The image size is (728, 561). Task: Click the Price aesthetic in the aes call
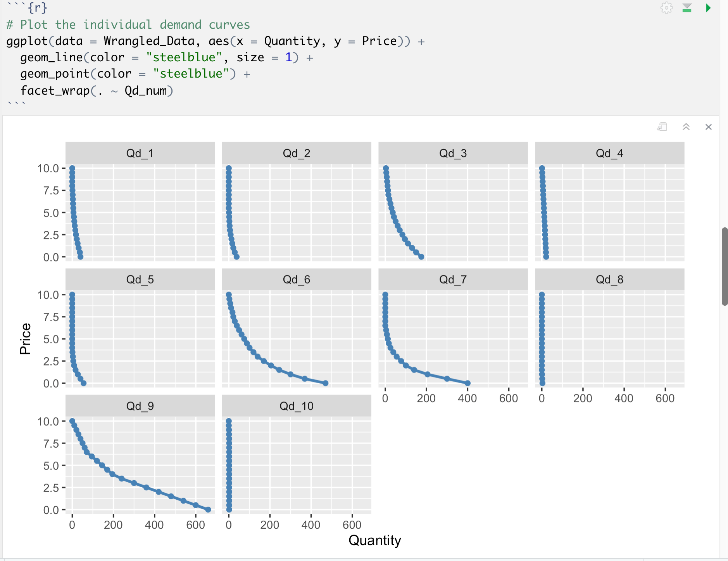(x=380, y=41)
